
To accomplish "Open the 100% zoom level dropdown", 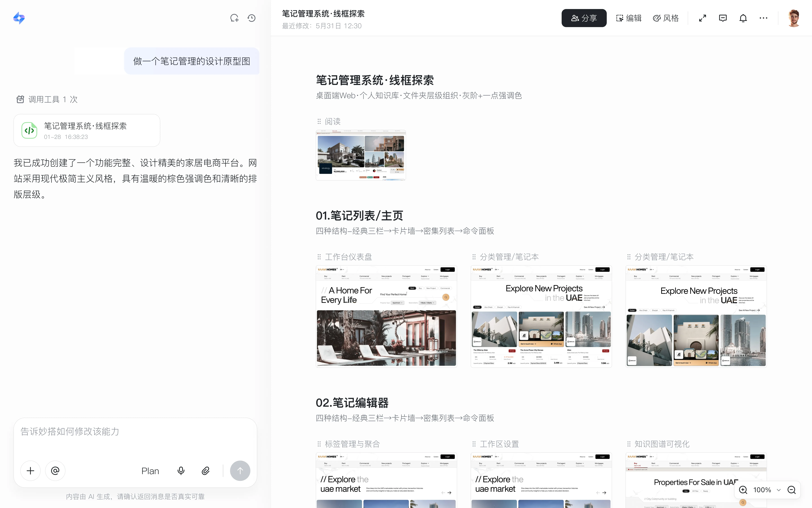I will point(767,490).
